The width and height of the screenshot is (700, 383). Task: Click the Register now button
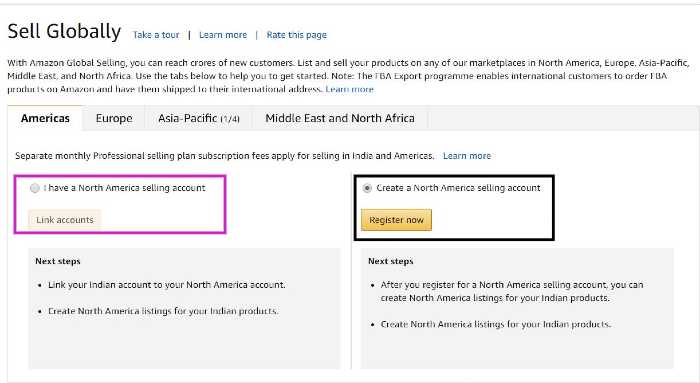(x=396, y=220)
